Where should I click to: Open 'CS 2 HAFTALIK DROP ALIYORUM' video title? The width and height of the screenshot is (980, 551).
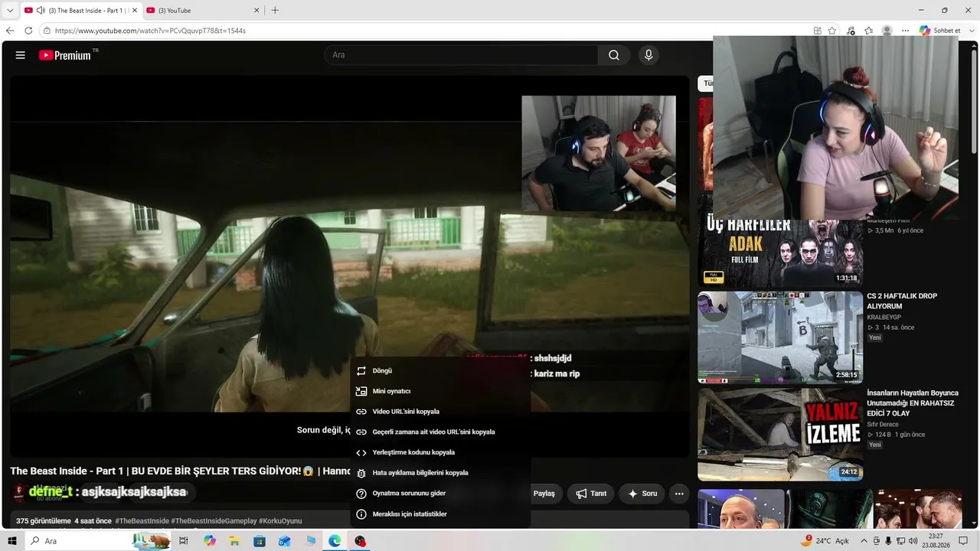[x=902, y=301]
